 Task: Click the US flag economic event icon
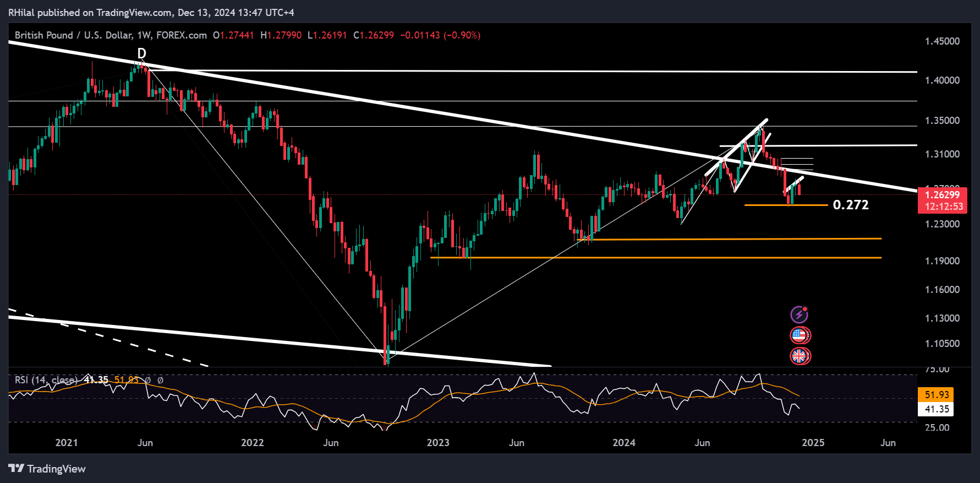pos(799,335)
